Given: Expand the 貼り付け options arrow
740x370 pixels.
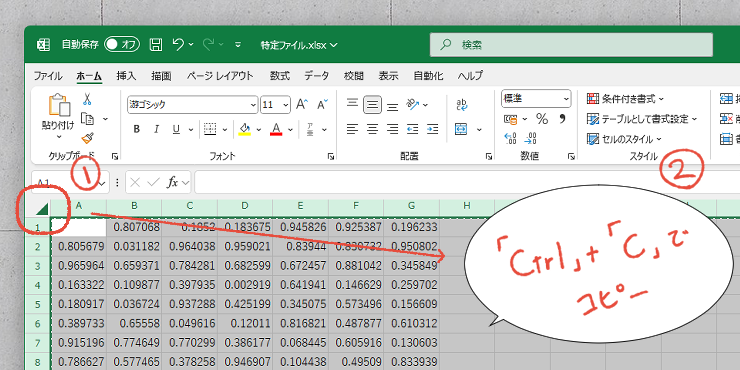Looking at the screenshot, I should click(x=59, y=137).
